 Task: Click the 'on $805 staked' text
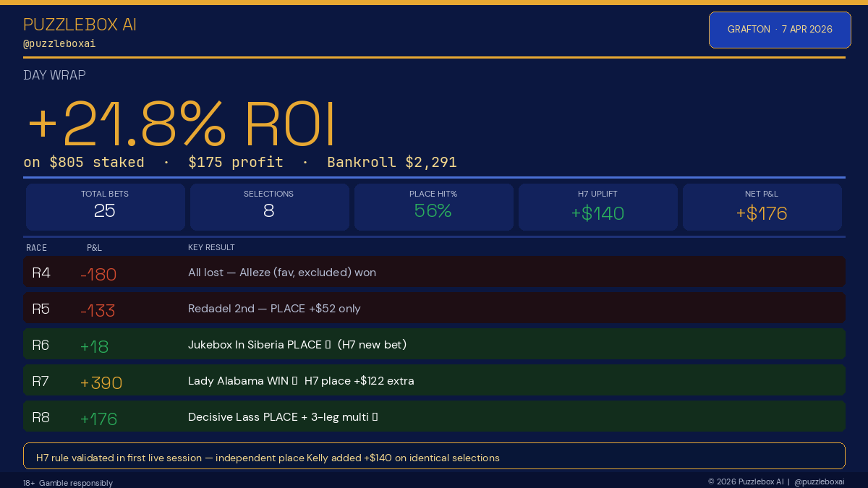pyautogui.click(x=84, y=162)
